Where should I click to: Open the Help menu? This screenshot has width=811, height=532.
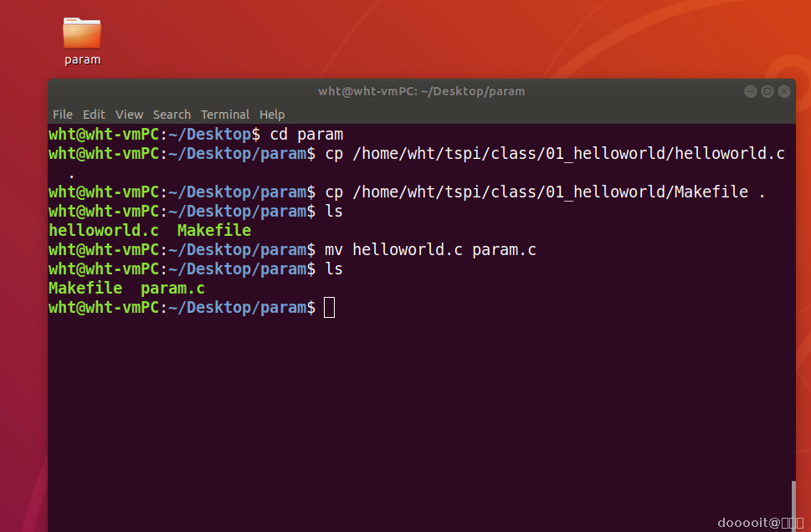tap(272, 115)
